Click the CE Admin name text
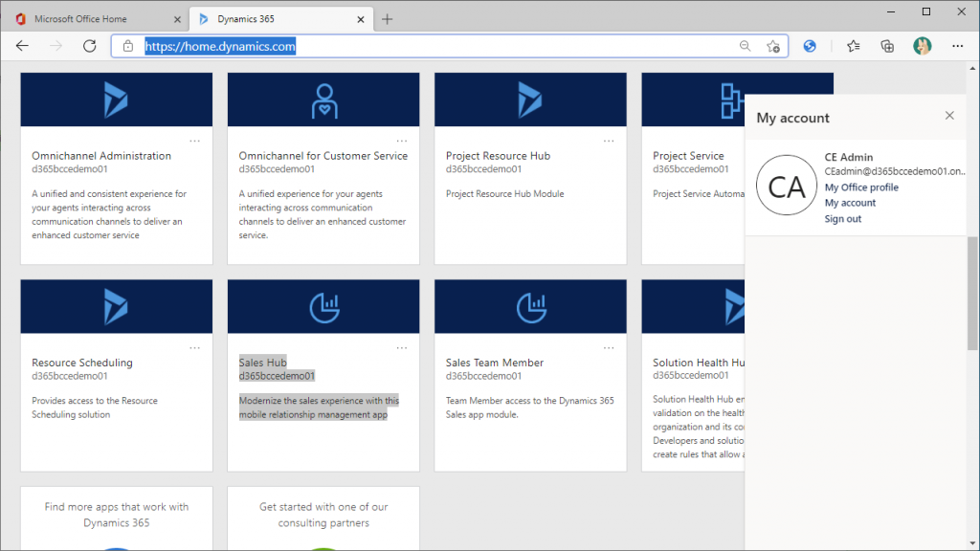This screenshot has width=980, height=551. click(849, 158)
